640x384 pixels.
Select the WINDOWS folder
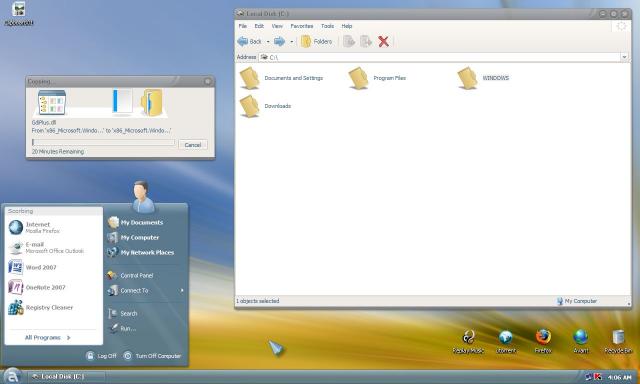click(483, 78)
